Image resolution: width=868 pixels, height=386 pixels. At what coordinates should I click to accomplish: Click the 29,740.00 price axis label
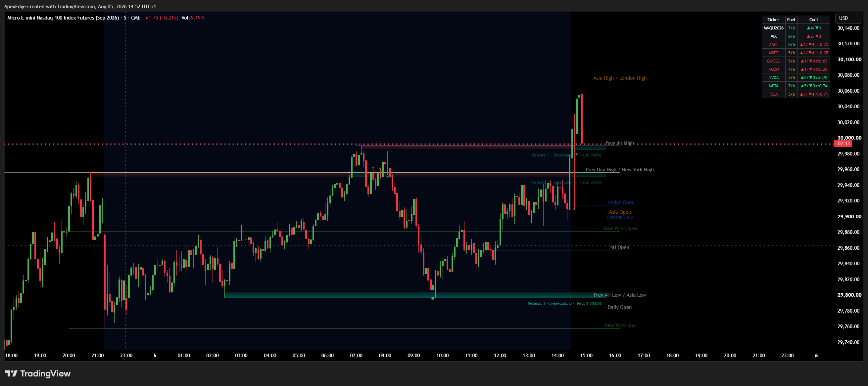848,342
